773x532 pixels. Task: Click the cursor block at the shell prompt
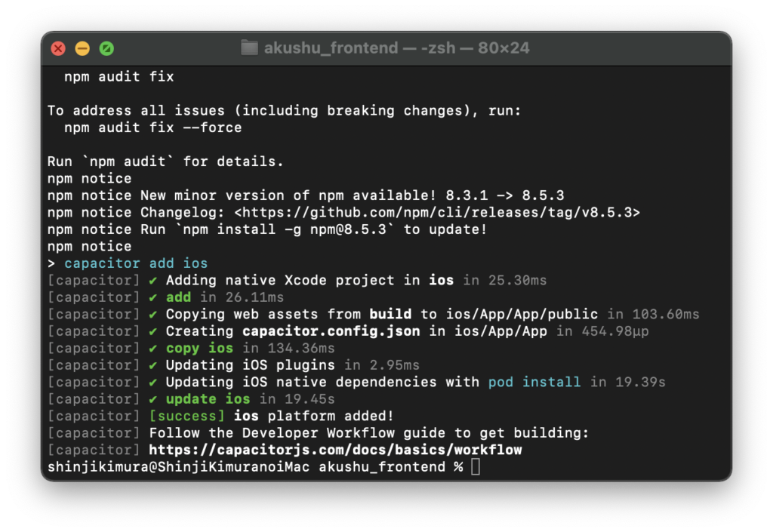(x=475, y=468)
